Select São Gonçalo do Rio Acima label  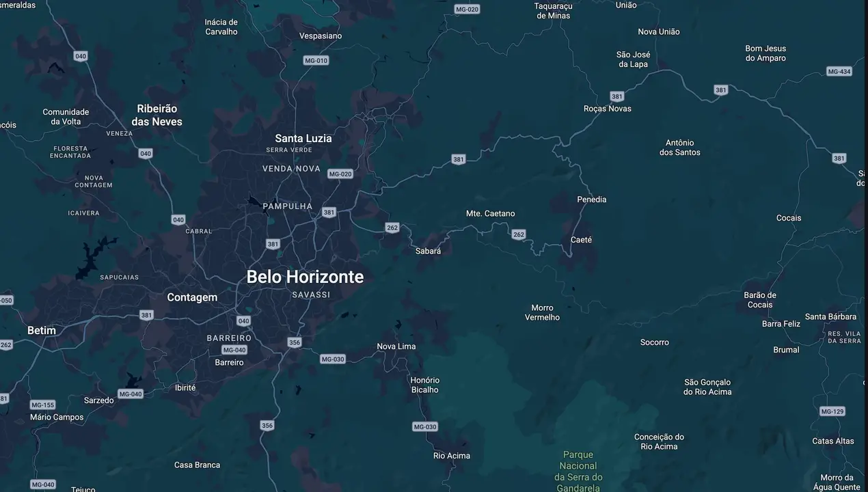(707, 387)
